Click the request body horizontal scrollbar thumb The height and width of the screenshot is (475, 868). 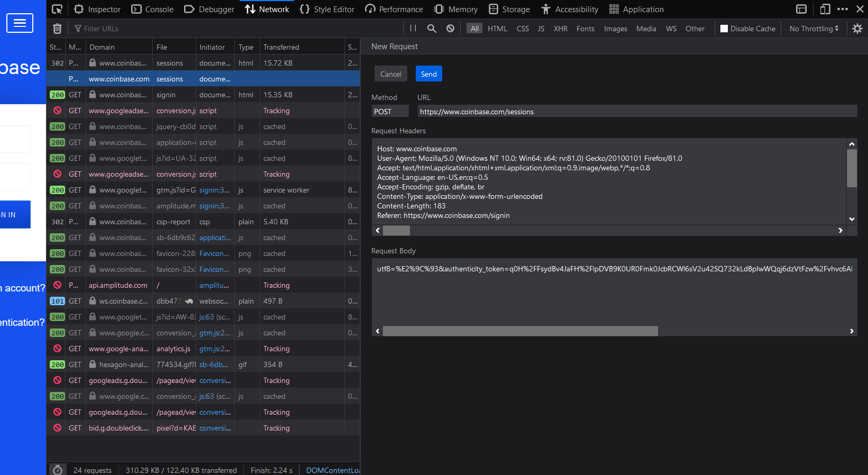(520, 331)
